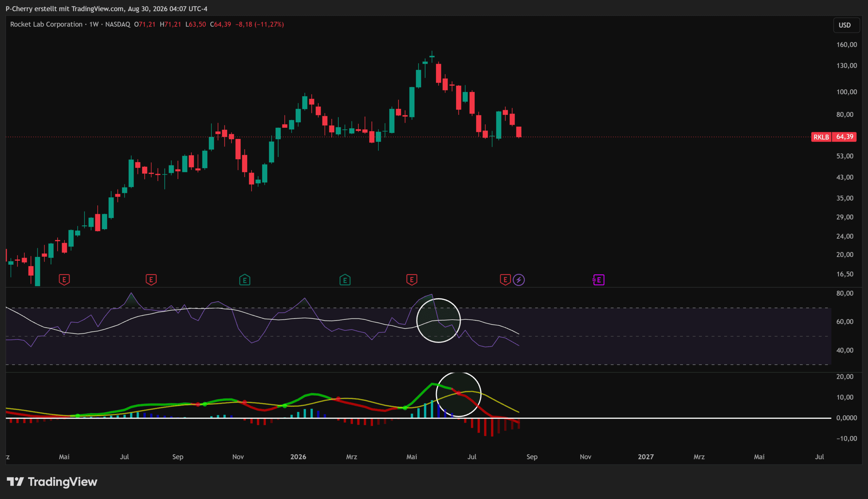
Task: Open red earnings marker between Jul and Sep 2025
Action: (151, 280)
